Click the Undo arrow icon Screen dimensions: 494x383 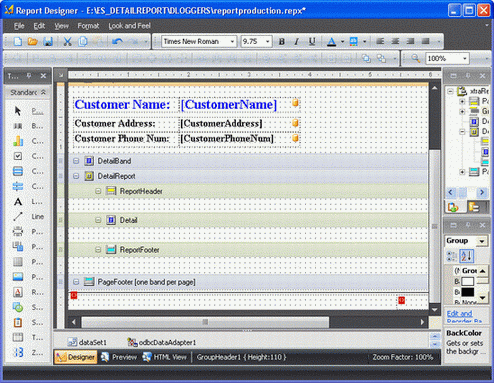click(117, 42)
